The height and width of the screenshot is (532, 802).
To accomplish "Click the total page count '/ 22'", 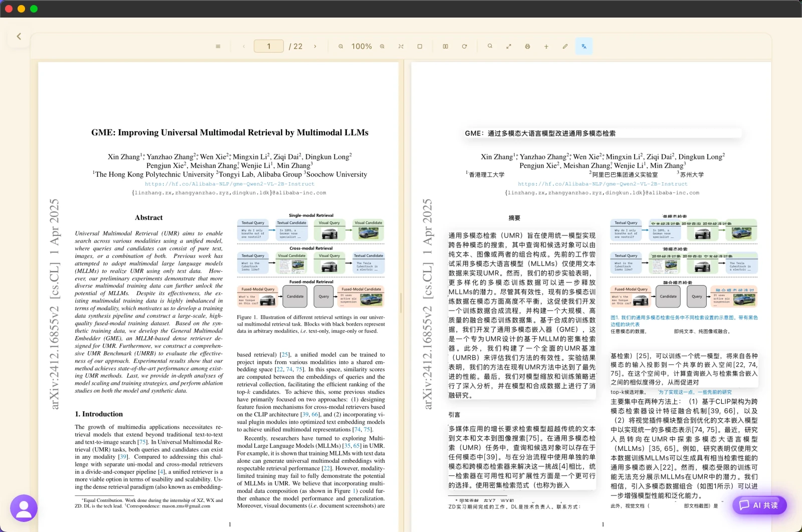I will click(296, 47).
